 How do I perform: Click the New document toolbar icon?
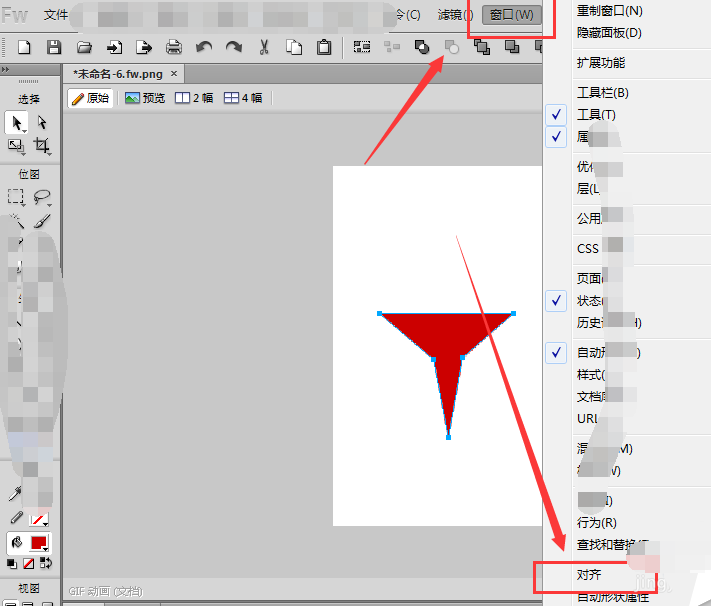click(24, 47)
